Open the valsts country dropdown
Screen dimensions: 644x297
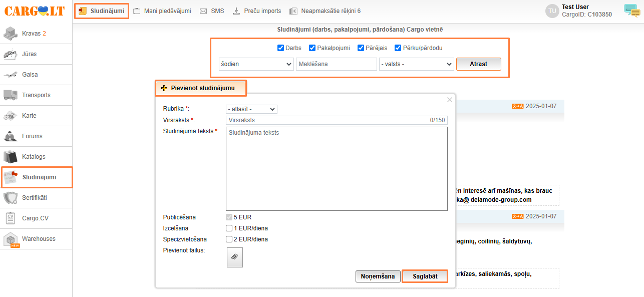[x=416, y=64]
